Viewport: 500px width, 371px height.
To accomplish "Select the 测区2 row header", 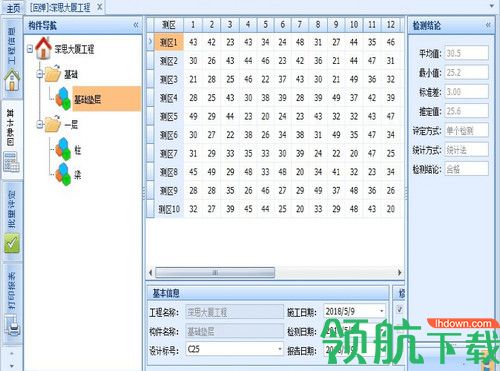I will point(169,61).
